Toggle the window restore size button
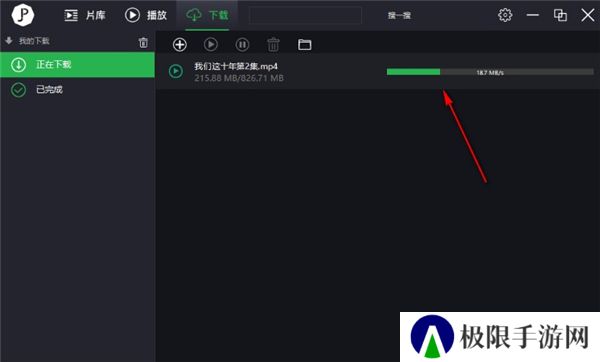600x362 pixels. click(560, 15)
